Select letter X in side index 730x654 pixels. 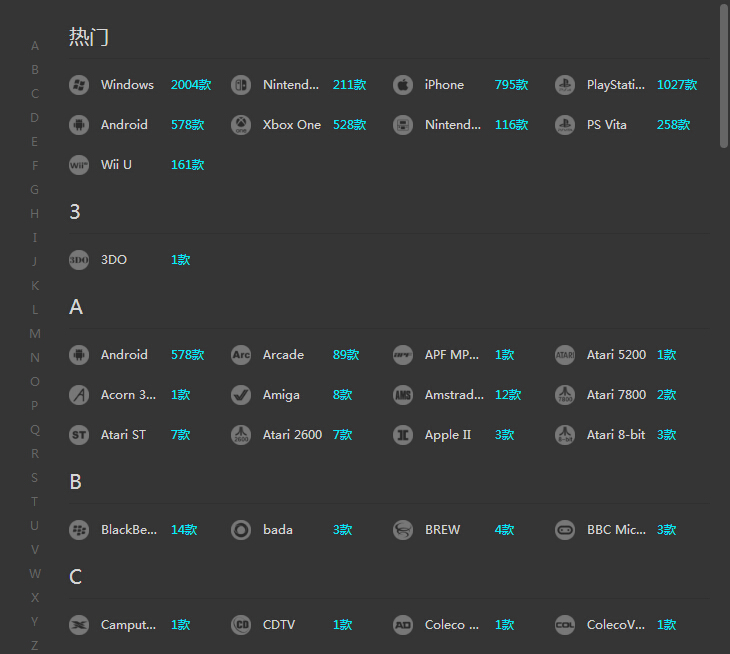[35, 597]
